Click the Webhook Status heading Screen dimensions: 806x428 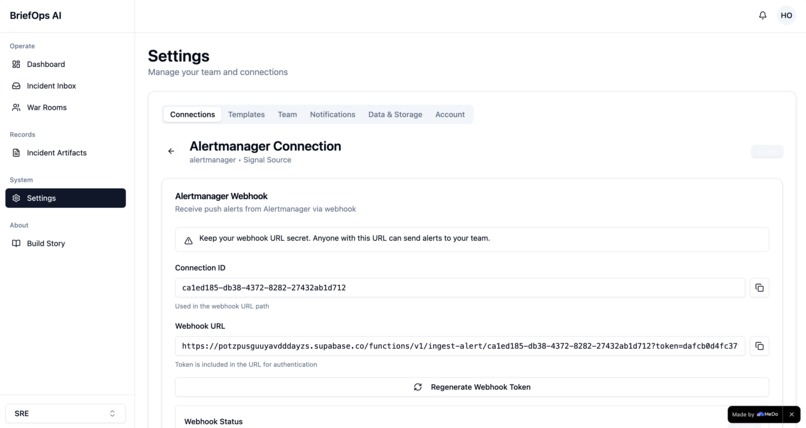(213, 421)
